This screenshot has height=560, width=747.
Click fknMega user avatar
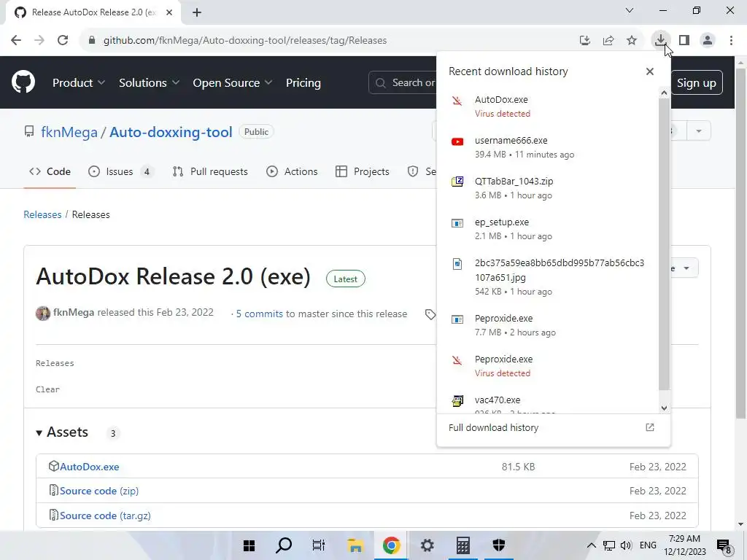coord(43,314)
